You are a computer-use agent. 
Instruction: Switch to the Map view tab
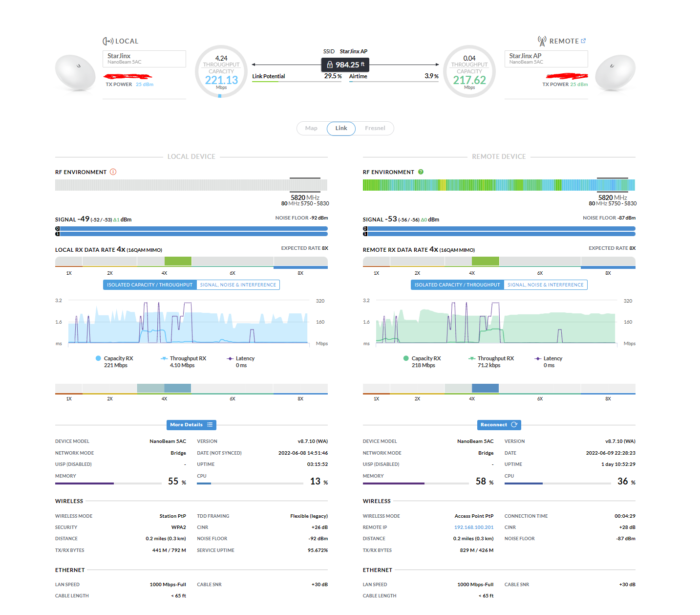[311, 129]
